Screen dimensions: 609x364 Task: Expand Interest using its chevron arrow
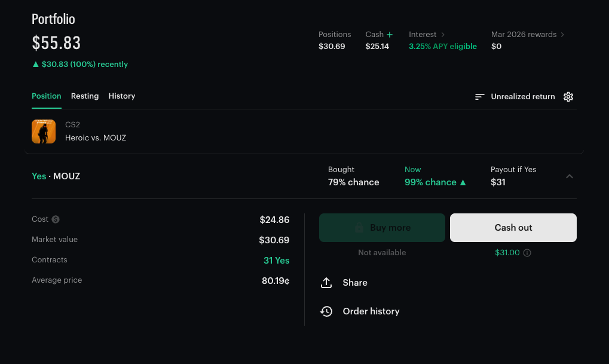coord(443,35)
